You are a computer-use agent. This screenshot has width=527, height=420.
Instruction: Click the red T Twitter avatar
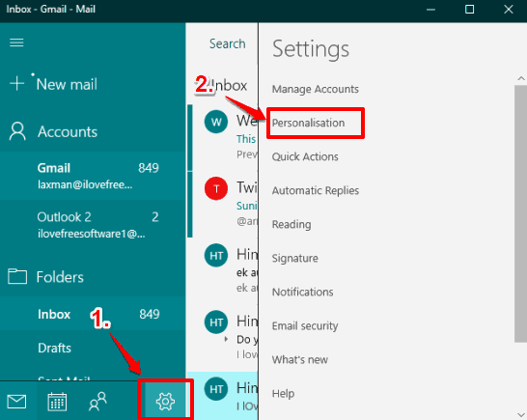216,188
